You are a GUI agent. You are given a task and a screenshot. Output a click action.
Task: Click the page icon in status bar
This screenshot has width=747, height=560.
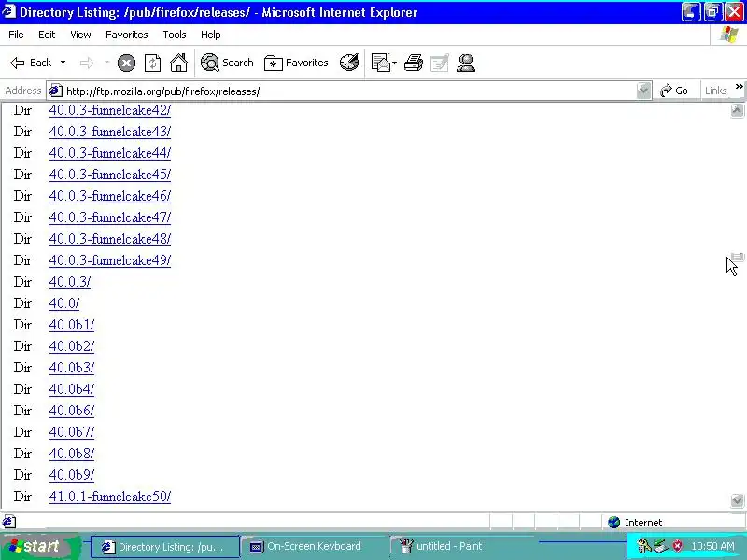pos(9,522)
